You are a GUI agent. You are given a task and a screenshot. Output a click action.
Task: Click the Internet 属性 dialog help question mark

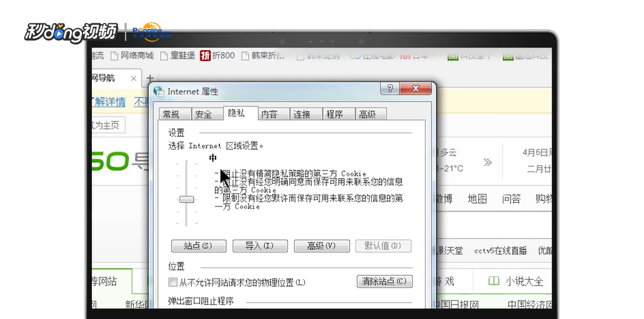tap(390, 88)
